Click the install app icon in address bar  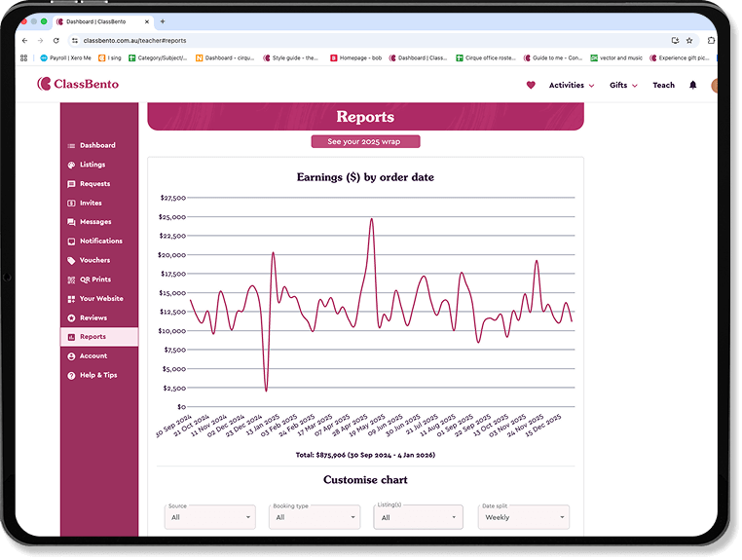(675, 41)
